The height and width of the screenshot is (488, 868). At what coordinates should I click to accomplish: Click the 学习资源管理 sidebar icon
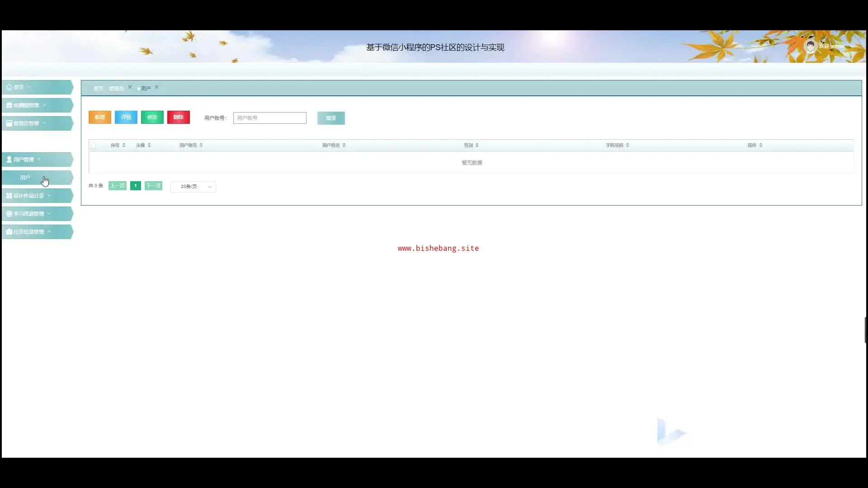9,214
